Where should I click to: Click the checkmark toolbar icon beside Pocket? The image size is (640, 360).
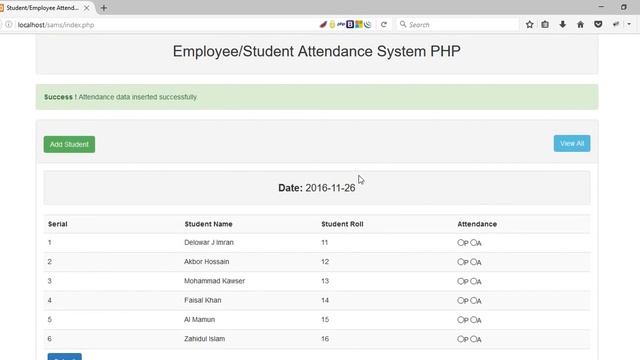coord(616,24)
